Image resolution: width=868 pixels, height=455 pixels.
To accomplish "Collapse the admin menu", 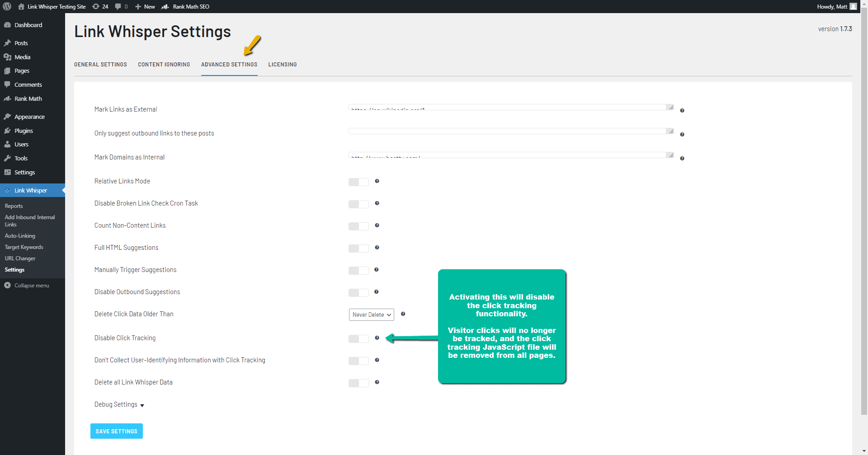I will pyautogui.click(x=30, y=285).
